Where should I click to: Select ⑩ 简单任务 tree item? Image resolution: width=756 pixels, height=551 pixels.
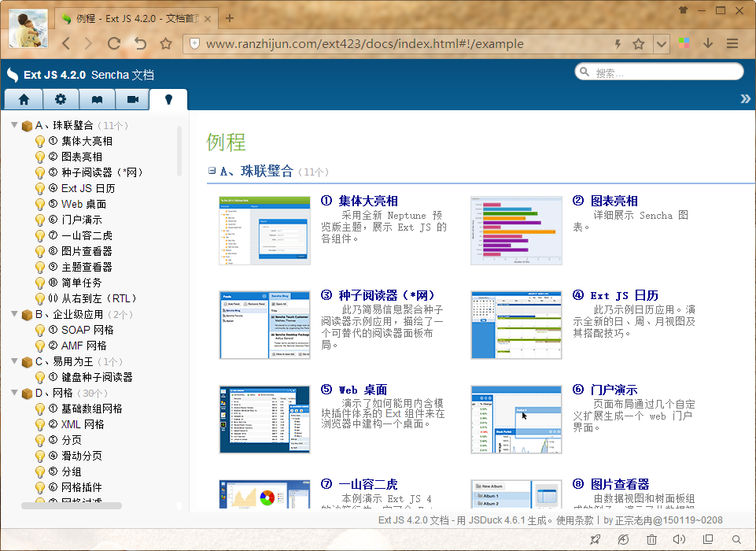[75, 283]
